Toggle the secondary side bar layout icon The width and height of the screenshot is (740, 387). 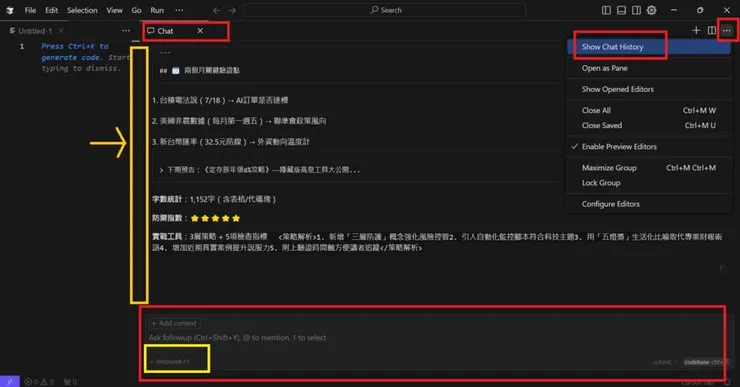pos(636,10)
